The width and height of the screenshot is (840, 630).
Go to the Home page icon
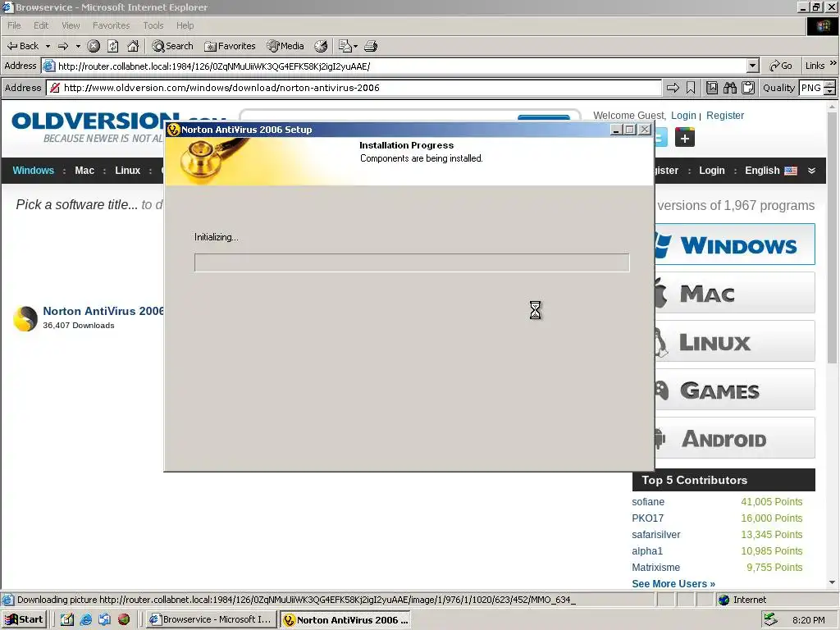[x=133, y=46]
